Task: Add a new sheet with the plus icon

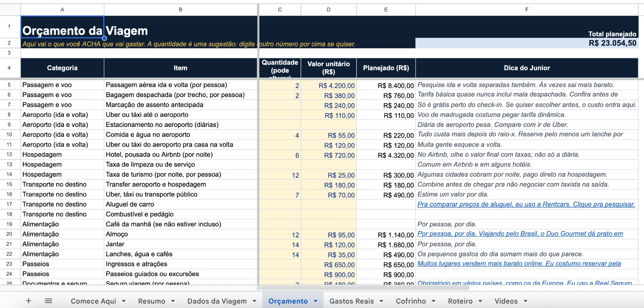Action: (29, 301)
